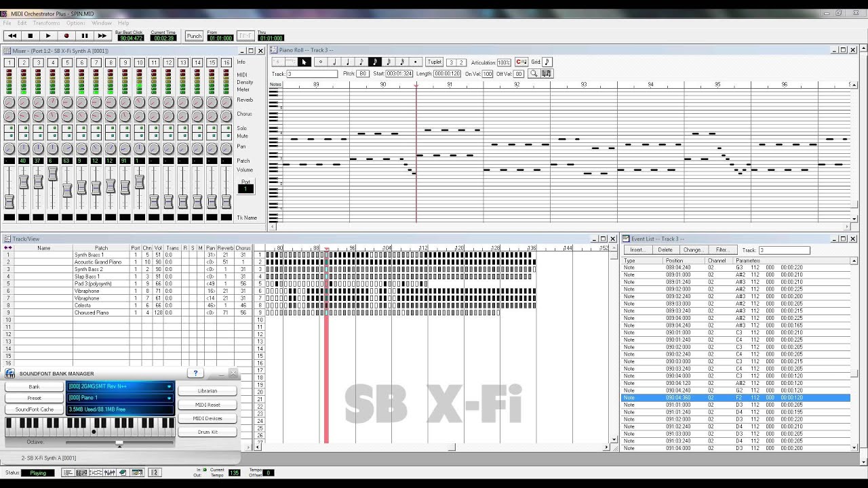
Task: Choose the quarter note duration icon
Action: (348, 62)
